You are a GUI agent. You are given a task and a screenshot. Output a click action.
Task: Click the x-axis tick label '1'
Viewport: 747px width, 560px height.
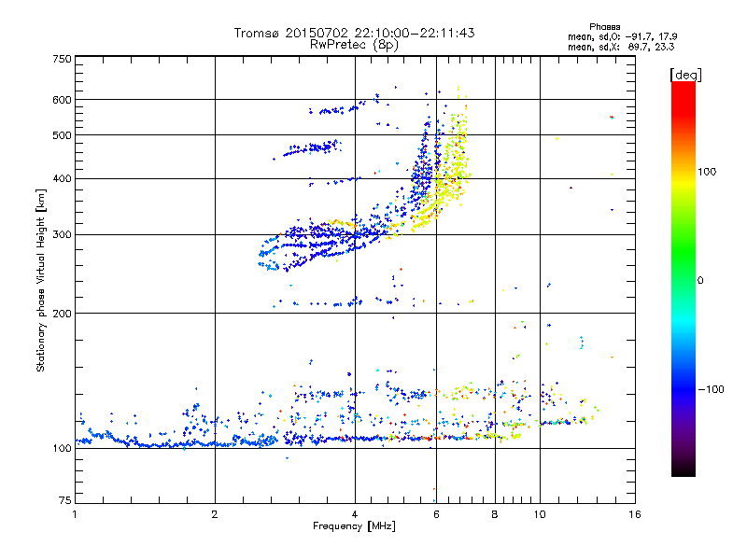(75, 514)
